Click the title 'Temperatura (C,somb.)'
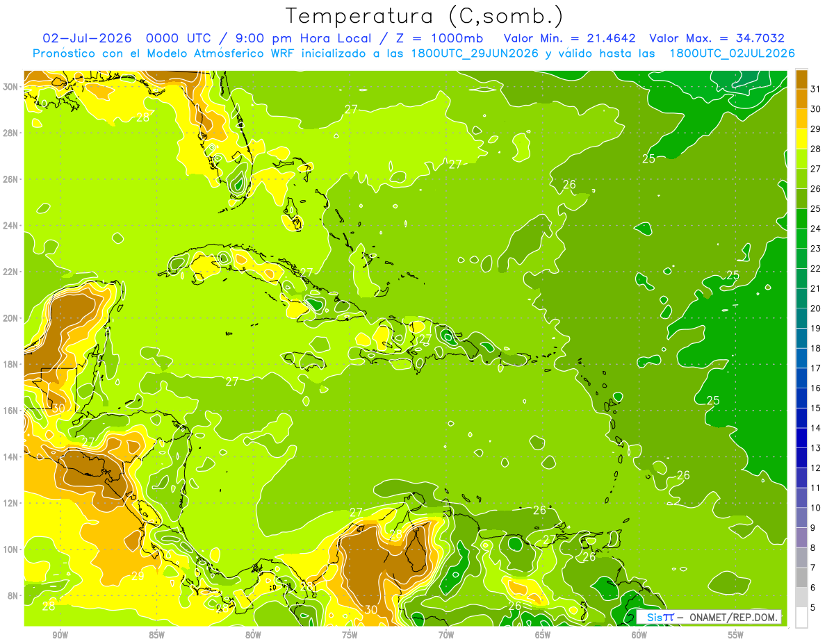834x644 pixels. tap(425, 16)
